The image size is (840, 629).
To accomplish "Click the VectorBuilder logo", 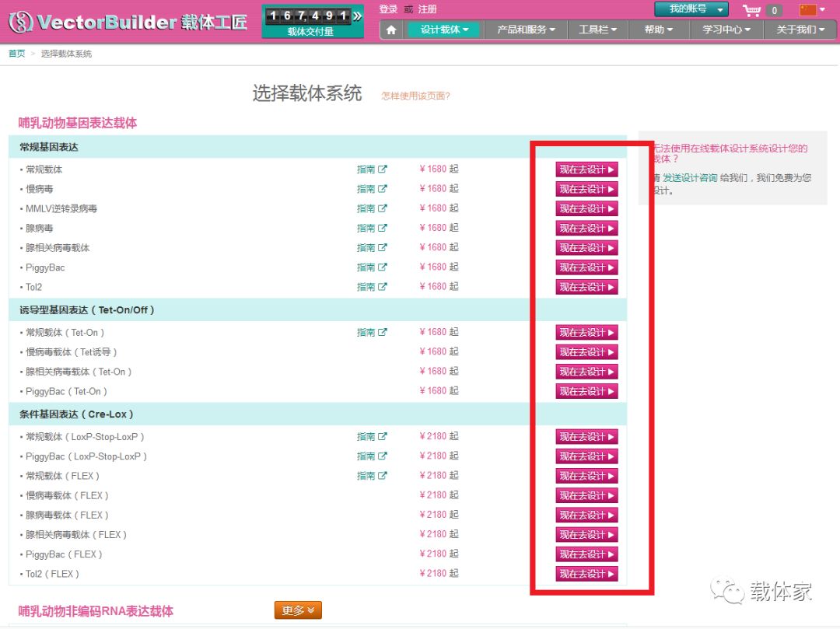I will click(128, 22).
